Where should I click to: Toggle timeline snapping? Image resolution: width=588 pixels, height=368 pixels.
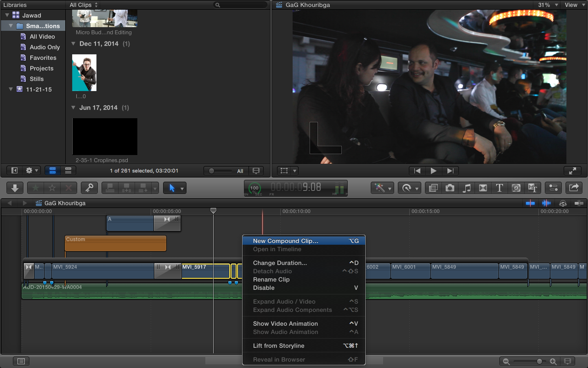click(579, 203)
